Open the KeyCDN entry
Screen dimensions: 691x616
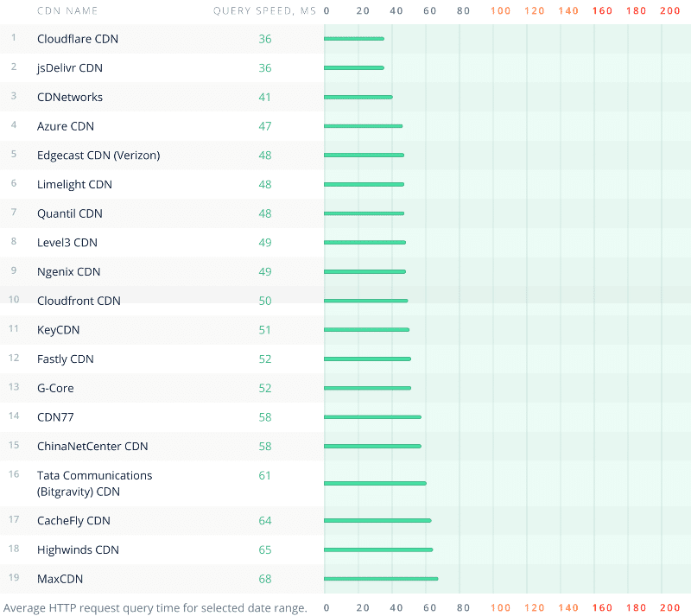[59, 330]
